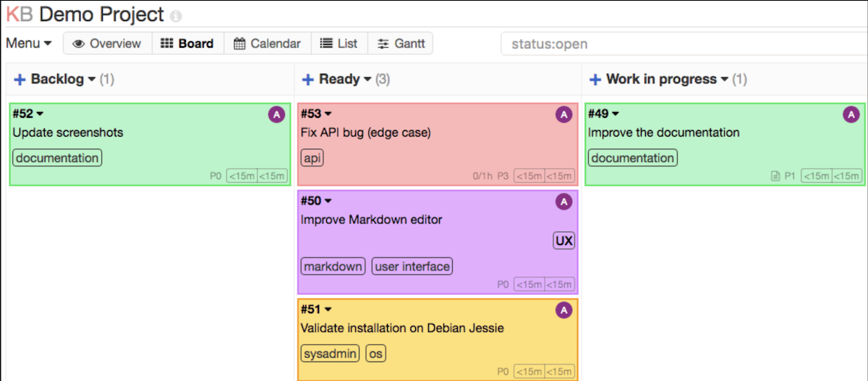Viewport: 868px width, 381px height.
Task: Click the os tag on task #51
Action: click(375, 354)
